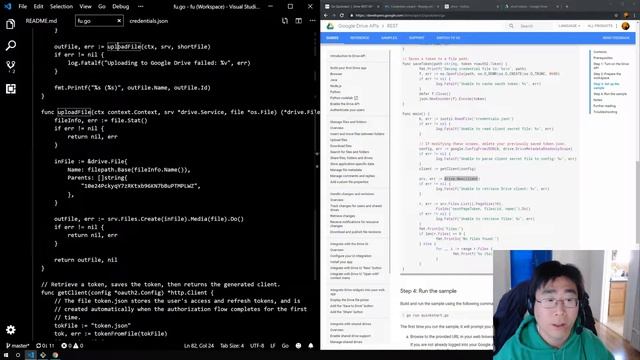The height and width of the screenshot is (360, 640).
Task: Open notifications bell in status bar
Action: (x=311, y=346)
